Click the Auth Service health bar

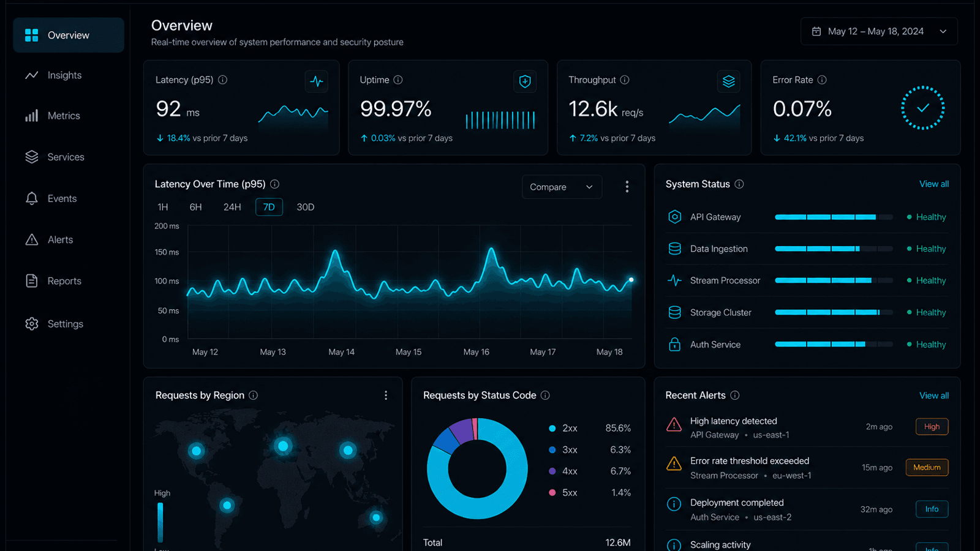click(x=834, y=344)
